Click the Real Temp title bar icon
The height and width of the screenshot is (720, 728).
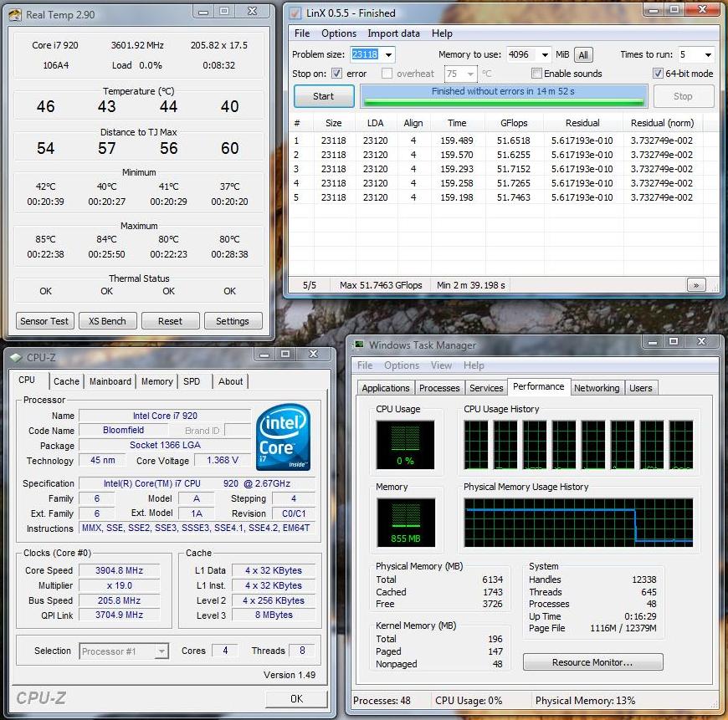coord(15,15)
